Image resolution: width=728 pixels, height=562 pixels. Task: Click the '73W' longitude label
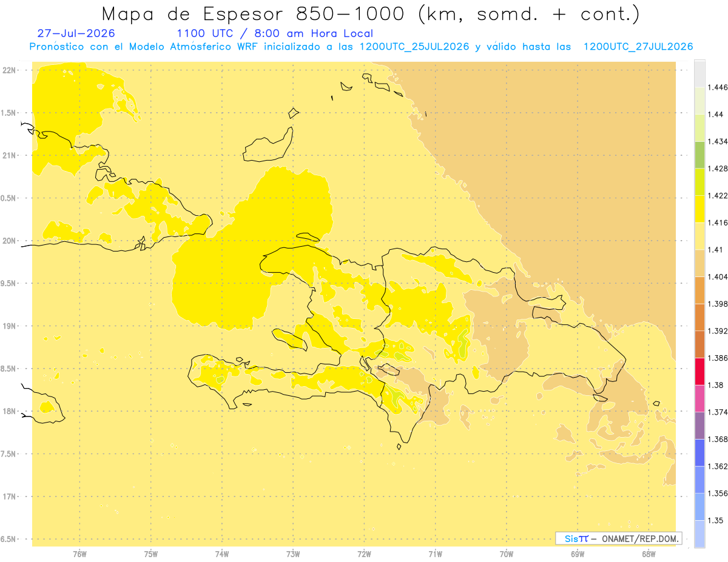pyautogui.click(x=293, y=554)
